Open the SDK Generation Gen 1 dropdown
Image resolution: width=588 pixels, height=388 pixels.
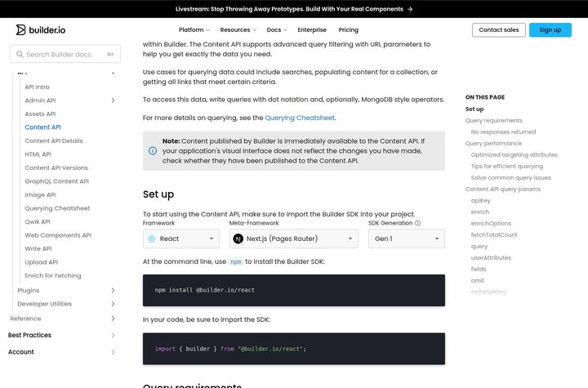pyautogui.click(x=407, y=239)
